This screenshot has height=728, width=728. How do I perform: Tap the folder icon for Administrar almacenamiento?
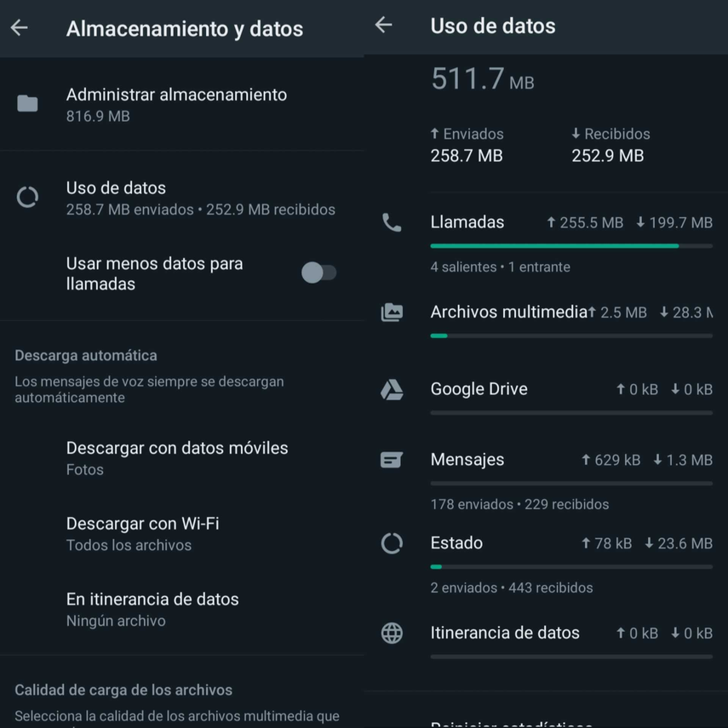(x=27, y=104)
